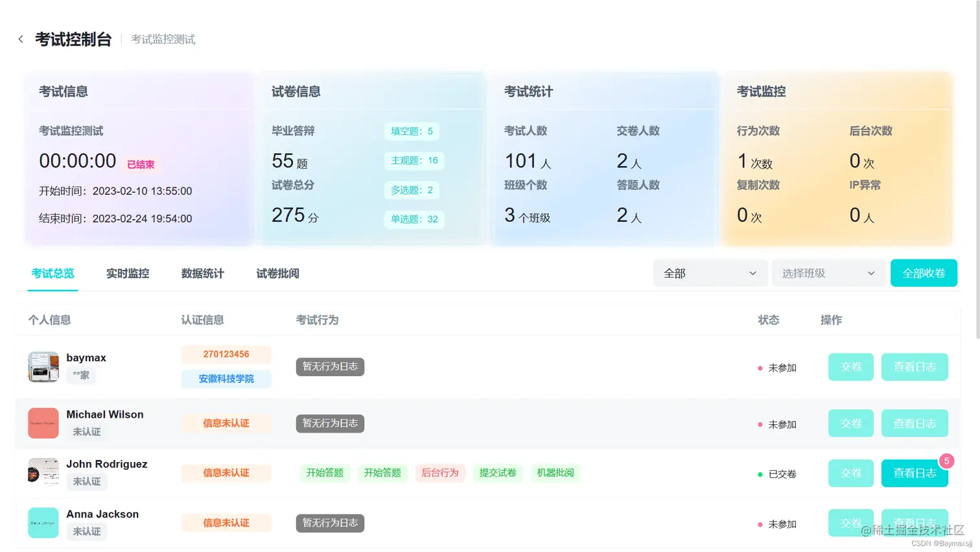This screenshot has height=552, width=980.
Task: Click the 填空题: 5 tag
Action: 412,131
